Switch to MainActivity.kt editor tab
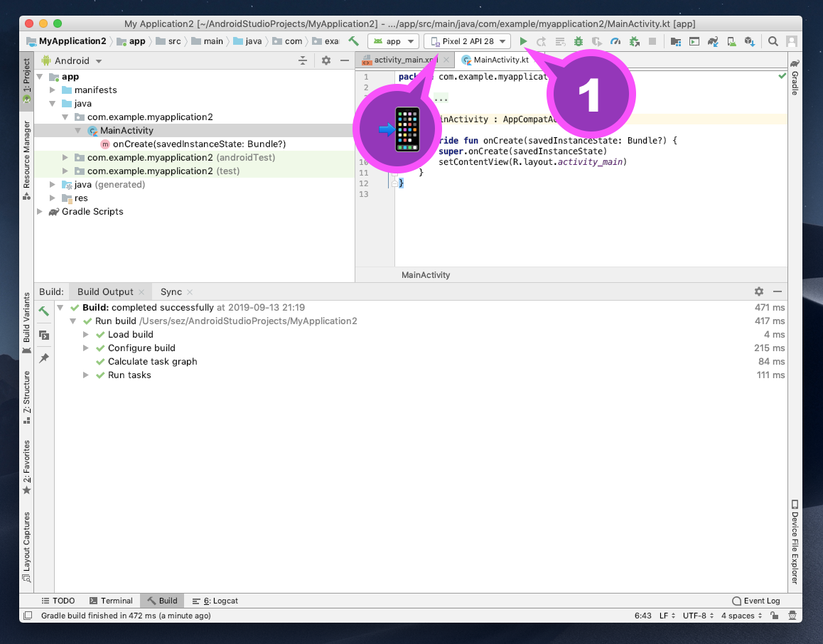 click(501, 60)
